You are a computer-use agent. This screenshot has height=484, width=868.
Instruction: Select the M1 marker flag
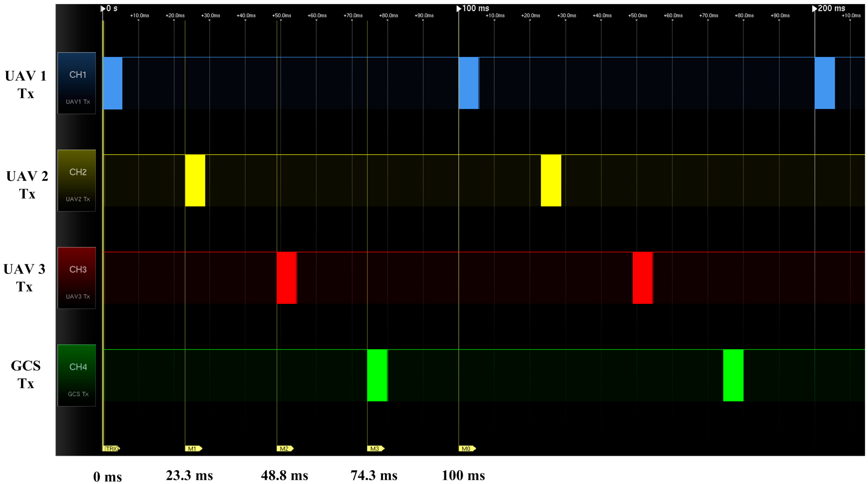coord(193,448)
